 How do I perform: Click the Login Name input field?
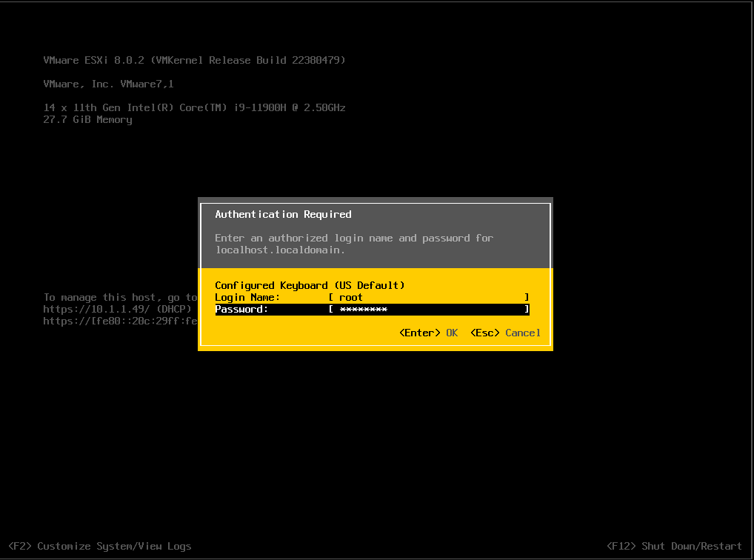(x=429, y=297)
